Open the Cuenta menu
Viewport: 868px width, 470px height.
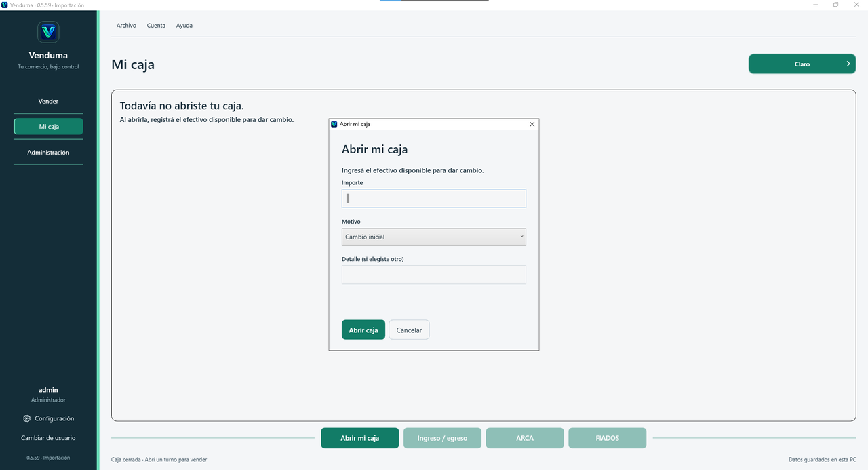pos(156,26)
